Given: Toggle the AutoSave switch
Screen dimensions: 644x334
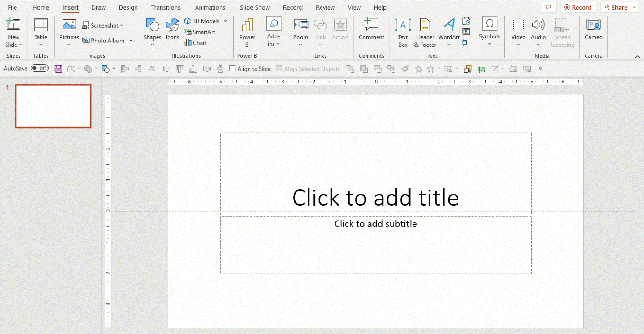Looking at the screenshot, I should [x=40, y=68].
